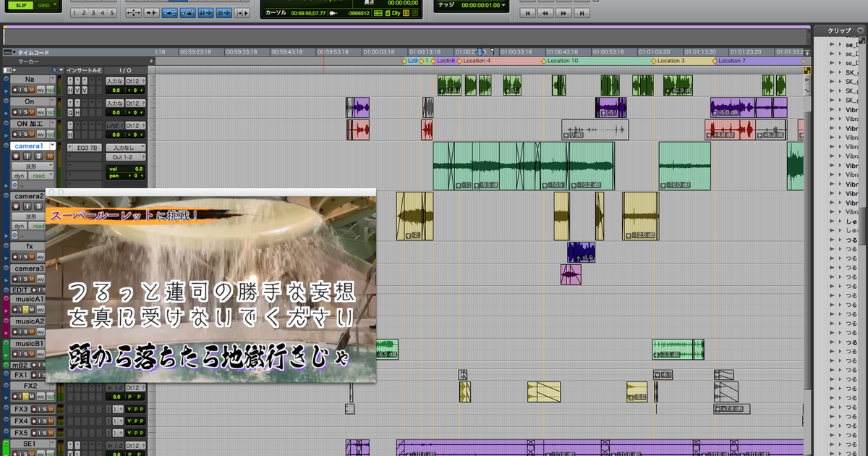Click the fast-forward transport button

click(563, 13)
